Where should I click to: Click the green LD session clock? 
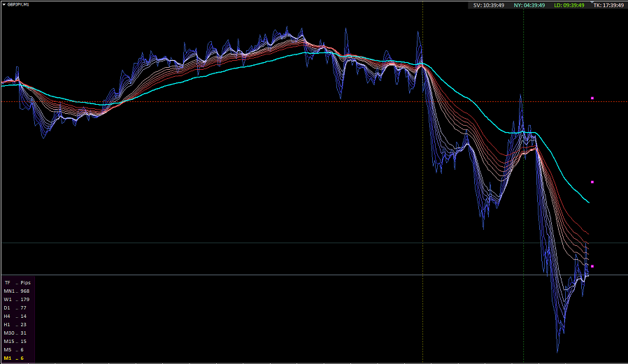pyautogui.click(x=569, y=5)
